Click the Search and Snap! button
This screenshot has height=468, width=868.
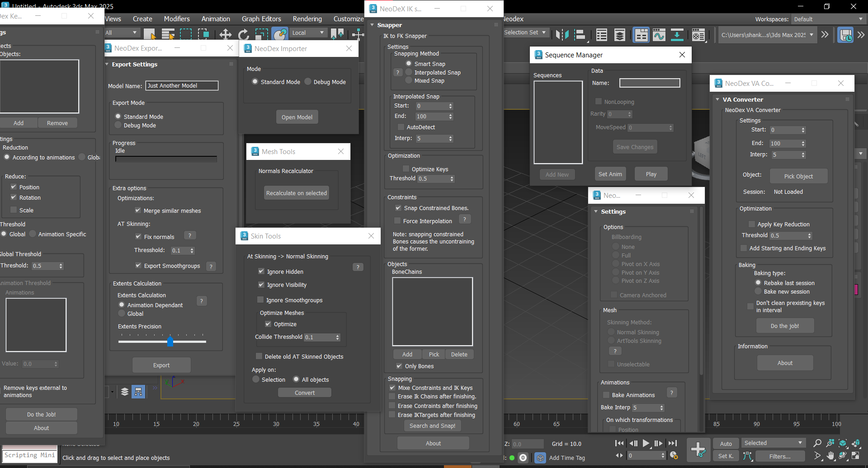point(432,426)
